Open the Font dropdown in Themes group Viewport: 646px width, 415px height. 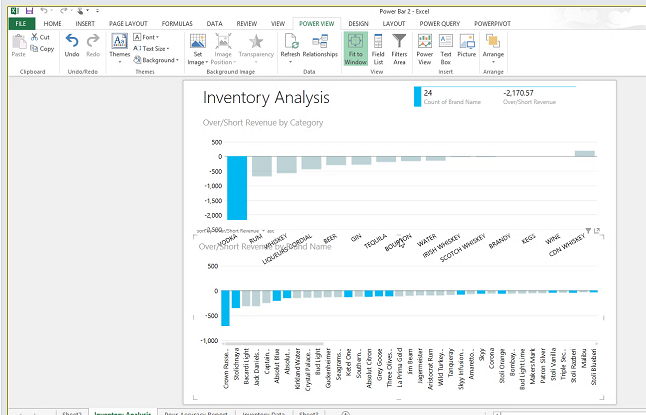pyautogui.click(x=146, y=37)
